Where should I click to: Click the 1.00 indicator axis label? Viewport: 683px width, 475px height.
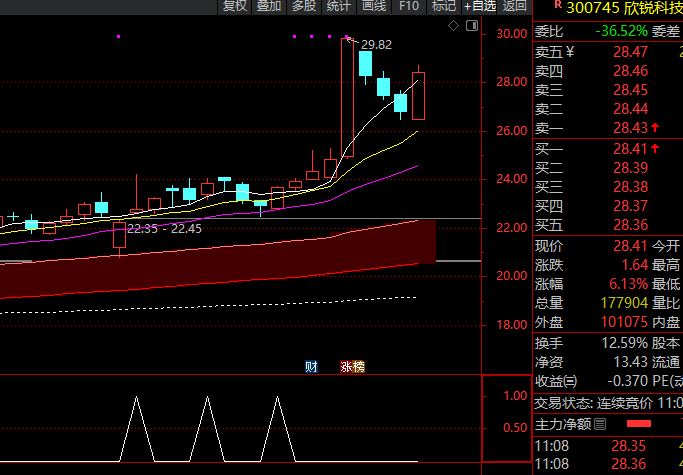point(515,396)
